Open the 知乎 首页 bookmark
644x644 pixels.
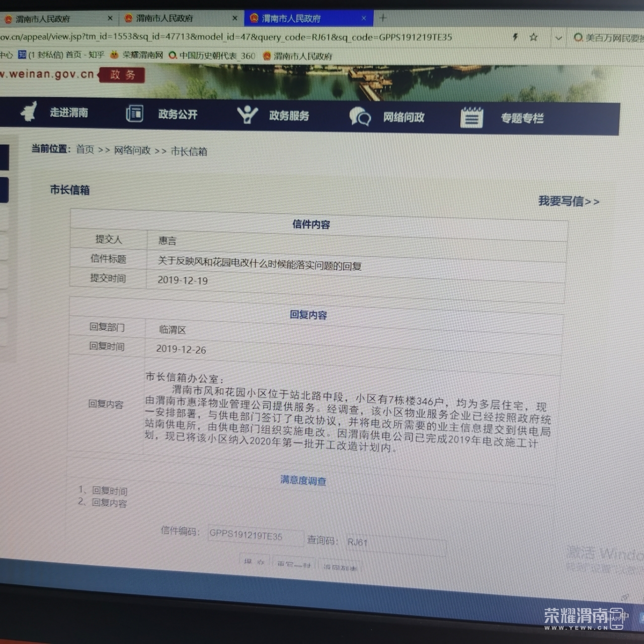[x=61, y=55]
